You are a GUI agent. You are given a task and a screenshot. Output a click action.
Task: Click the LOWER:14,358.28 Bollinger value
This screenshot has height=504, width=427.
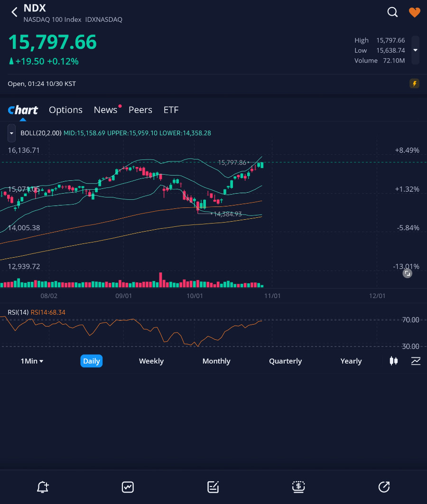tap(186, 133)
